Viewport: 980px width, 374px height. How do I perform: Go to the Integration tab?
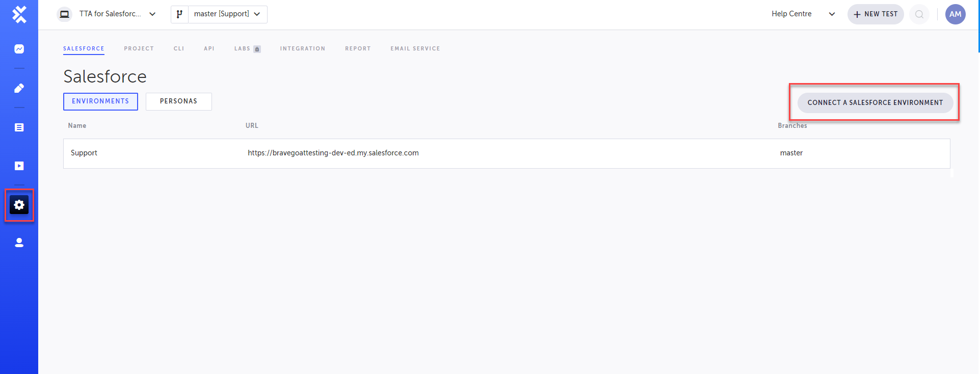(303, 48)
